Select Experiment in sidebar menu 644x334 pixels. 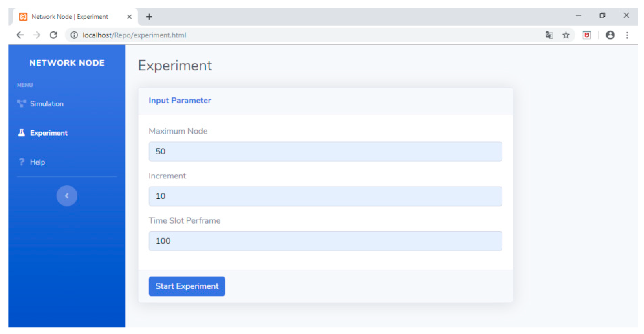point(49,133)
